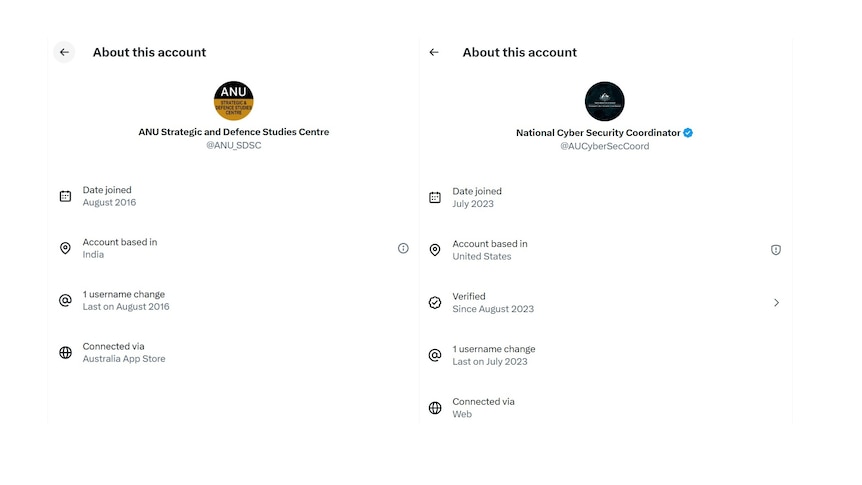Expand the Verified row chevron
862x485 pixels.
coord(776,302)
